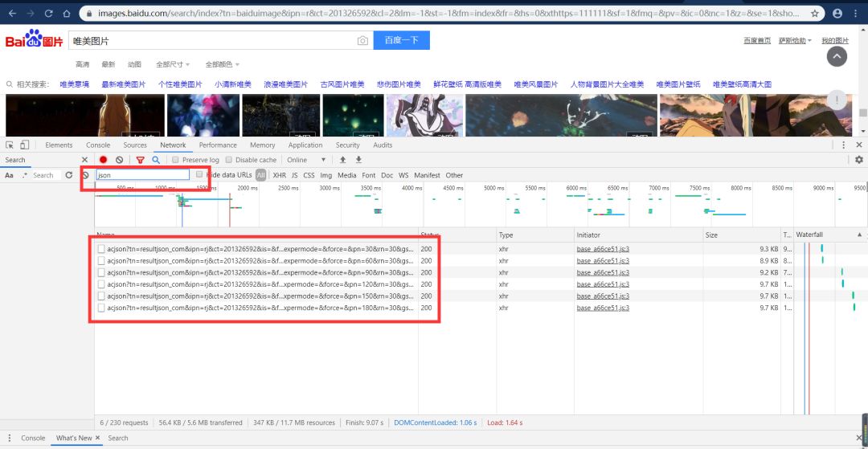Viewport: 868px width, 449px height.
Task: Check the Hide data URLs checkbox
Action: click(199, 175)
